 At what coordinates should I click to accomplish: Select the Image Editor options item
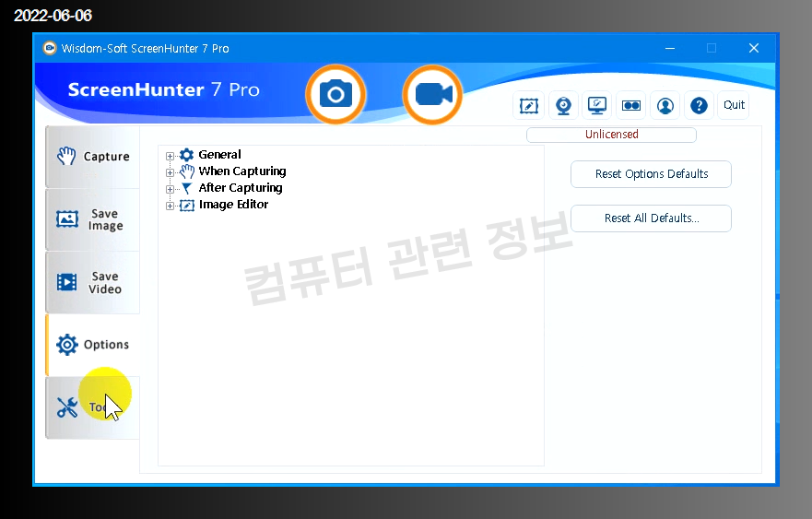click(233, 205)
